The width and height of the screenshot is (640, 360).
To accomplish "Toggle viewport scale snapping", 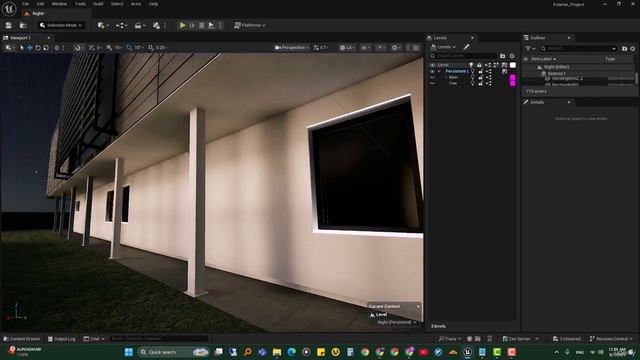I will click(151, 48).
